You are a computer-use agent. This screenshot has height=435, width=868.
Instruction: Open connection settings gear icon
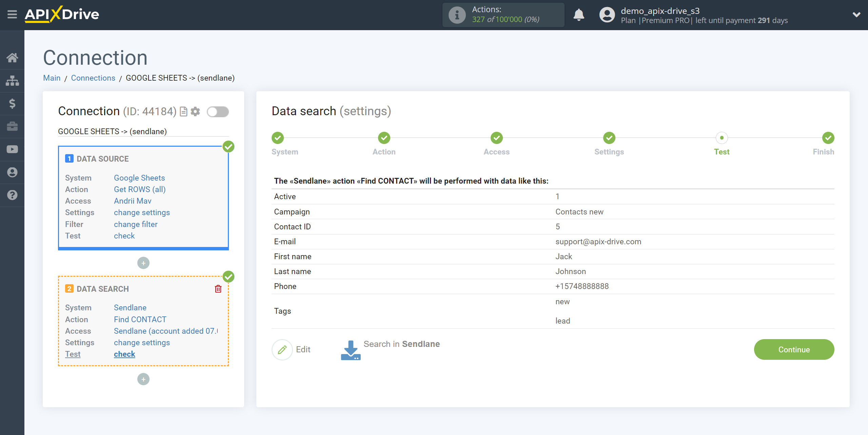point(195,111)
